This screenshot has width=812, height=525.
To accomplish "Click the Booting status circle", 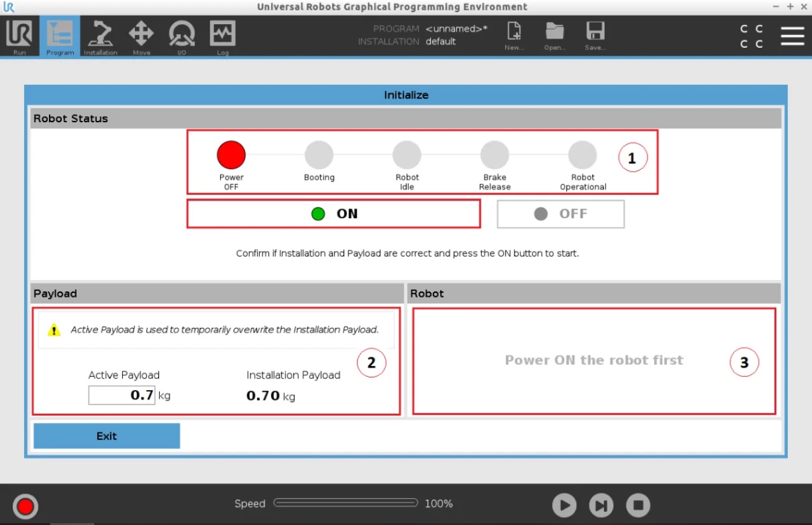I will click(319, 155).
